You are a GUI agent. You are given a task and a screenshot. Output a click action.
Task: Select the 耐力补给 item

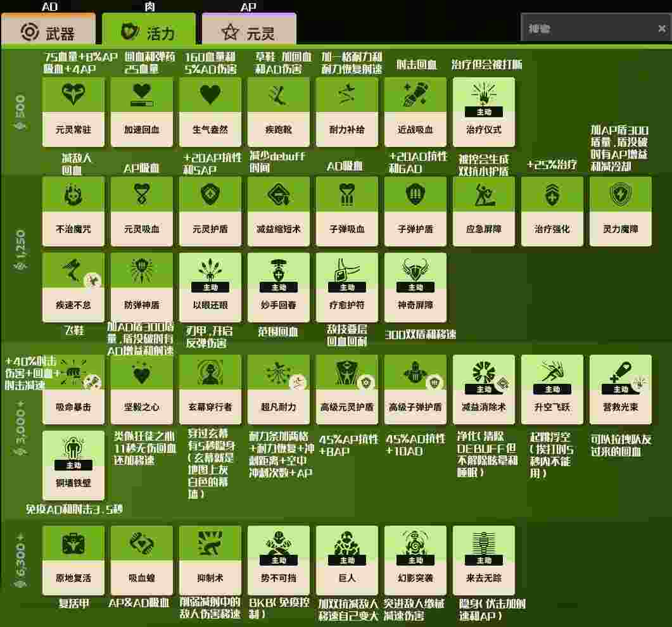346,112
